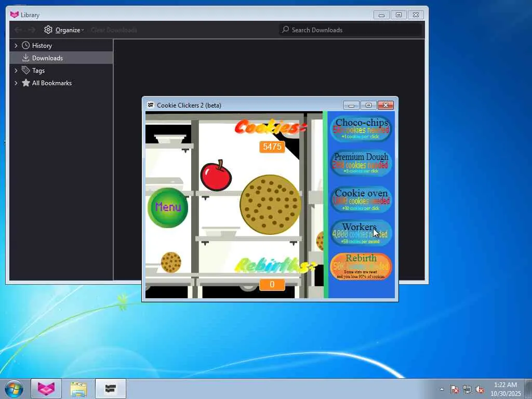
Task: Open File Explorer from the taskbar
Action: coord(79,389)
